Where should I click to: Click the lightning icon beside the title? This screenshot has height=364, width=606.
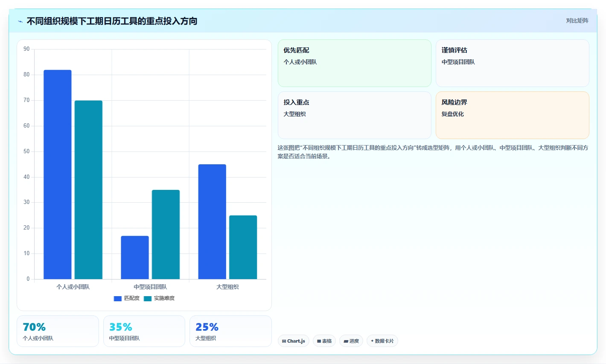(20, 21)
